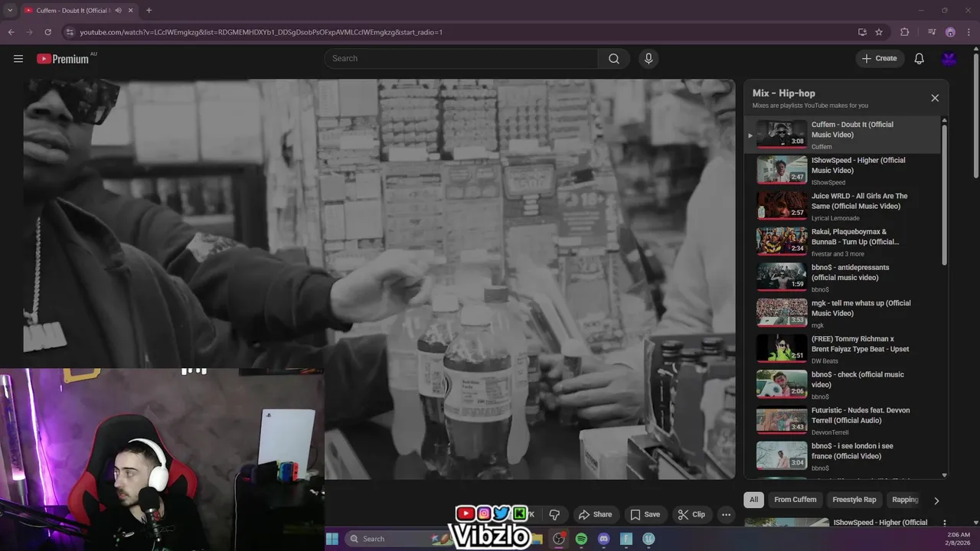Viewport: 980px width, 551px height.
Task: Click the playlist scroll-down arrow
Action: [944, 475]
